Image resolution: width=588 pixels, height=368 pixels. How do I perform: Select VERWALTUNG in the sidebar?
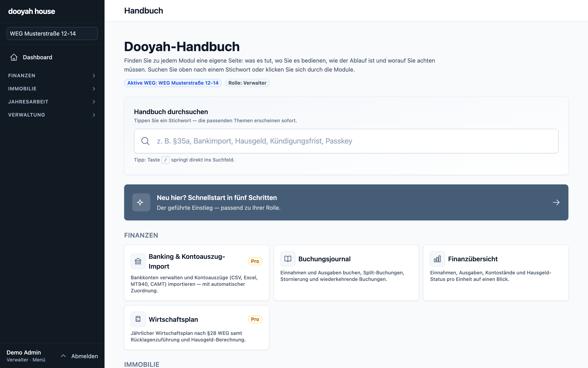[52, 115]
